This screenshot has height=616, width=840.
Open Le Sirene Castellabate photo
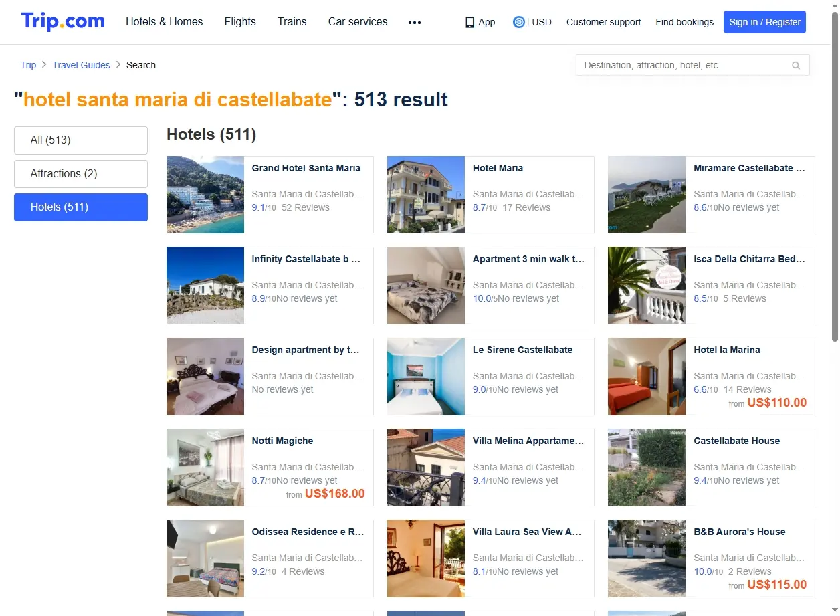(x=426, y=377)
